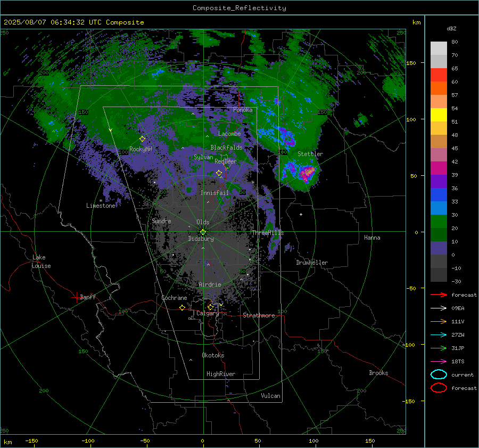Screen dimensions: 479x448
Task: Click the 10 dBZ purple color swatch
Action: tap(439, 248)
